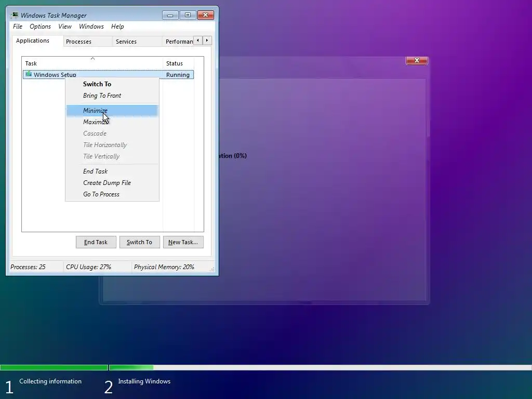
Task: Click the Installing Windows step label
Action: click(144, 381)
